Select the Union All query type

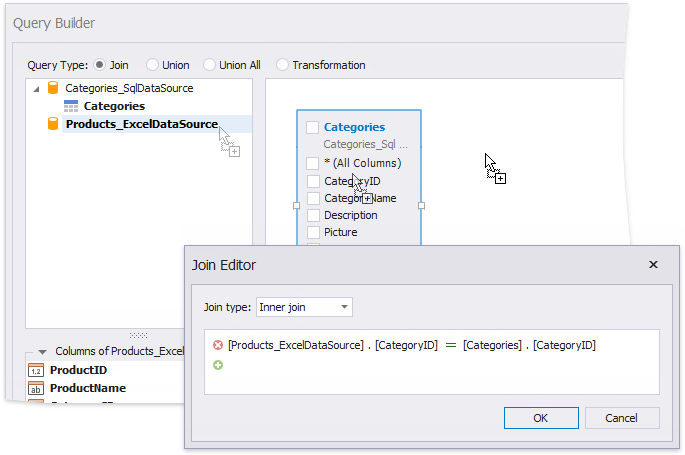click(210, 65)
